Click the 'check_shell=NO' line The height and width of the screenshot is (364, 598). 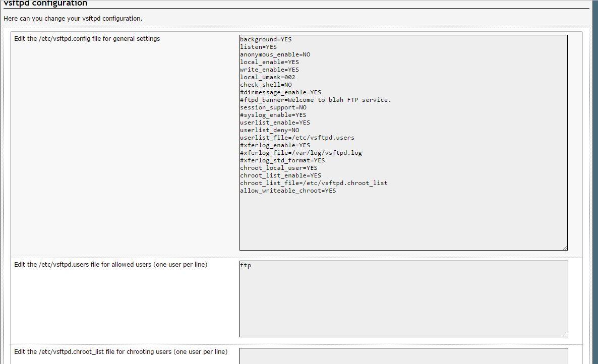pyautogui.click(x=266, y=85)
